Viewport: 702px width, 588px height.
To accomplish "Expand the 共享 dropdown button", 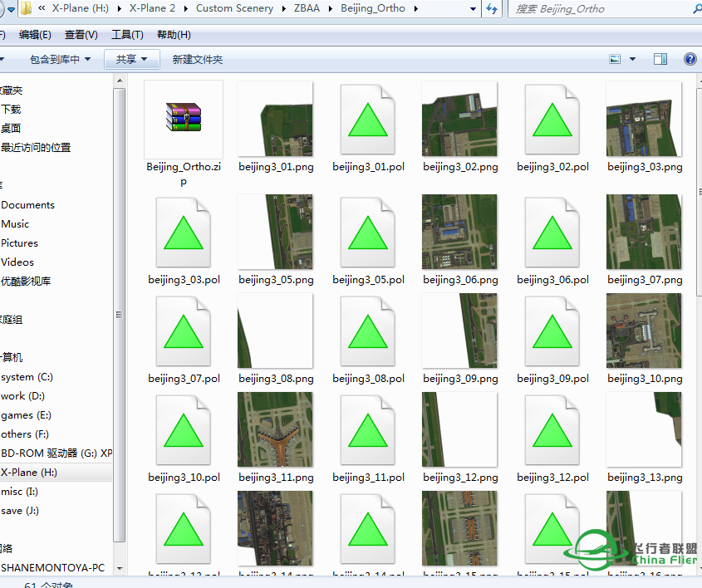I will 131,59.
